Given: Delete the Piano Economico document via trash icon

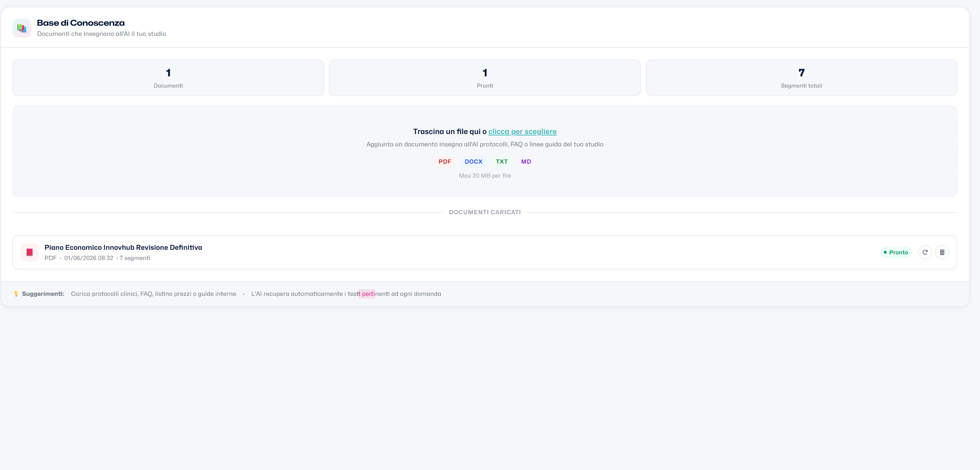Looking at the screenshot, I should (x=942, y=252).
